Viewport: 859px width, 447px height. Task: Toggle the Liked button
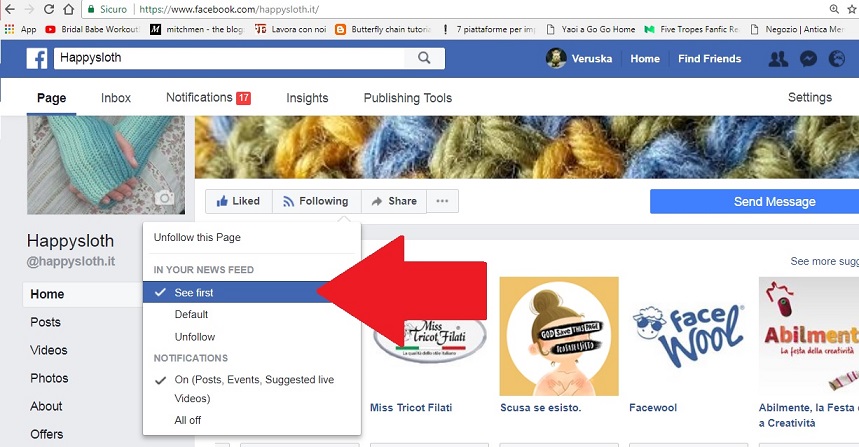point(238,201)
